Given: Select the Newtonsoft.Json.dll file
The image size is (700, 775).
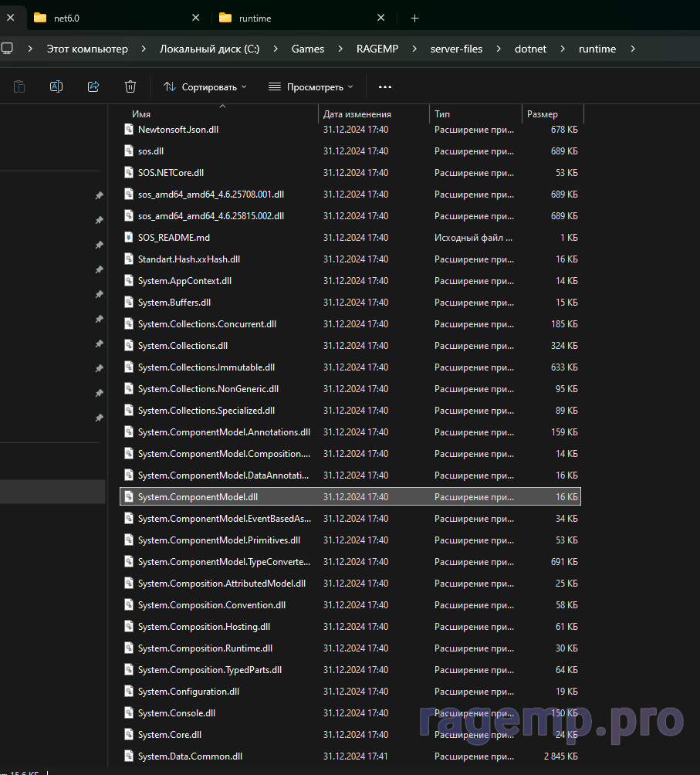Looking at the screenshot, I should pos(178,130).
